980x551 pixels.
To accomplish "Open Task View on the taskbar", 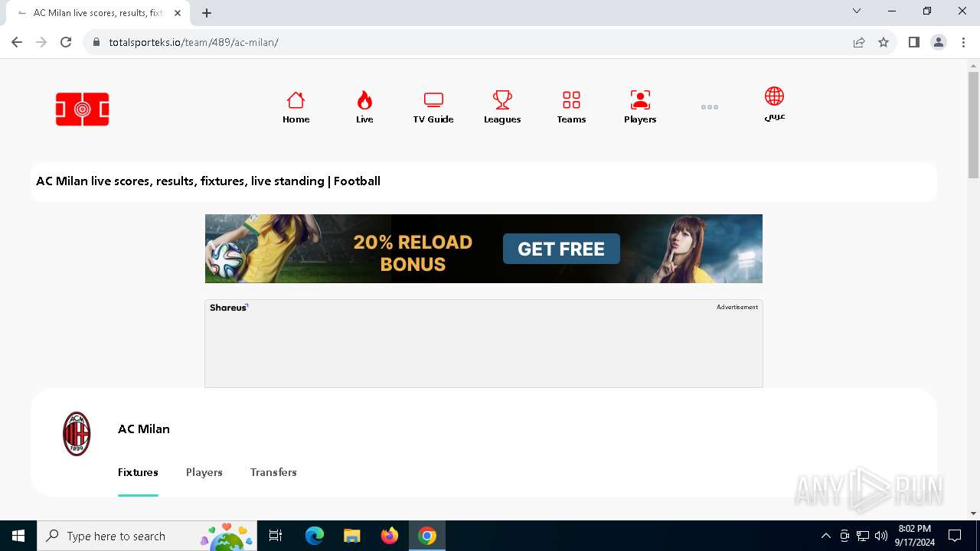I will [x=276, y=536].
